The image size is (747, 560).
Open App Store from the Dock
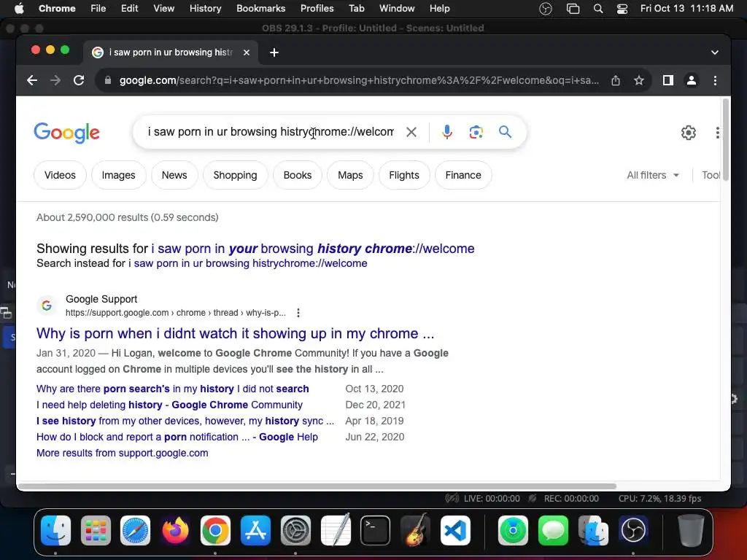255,530
